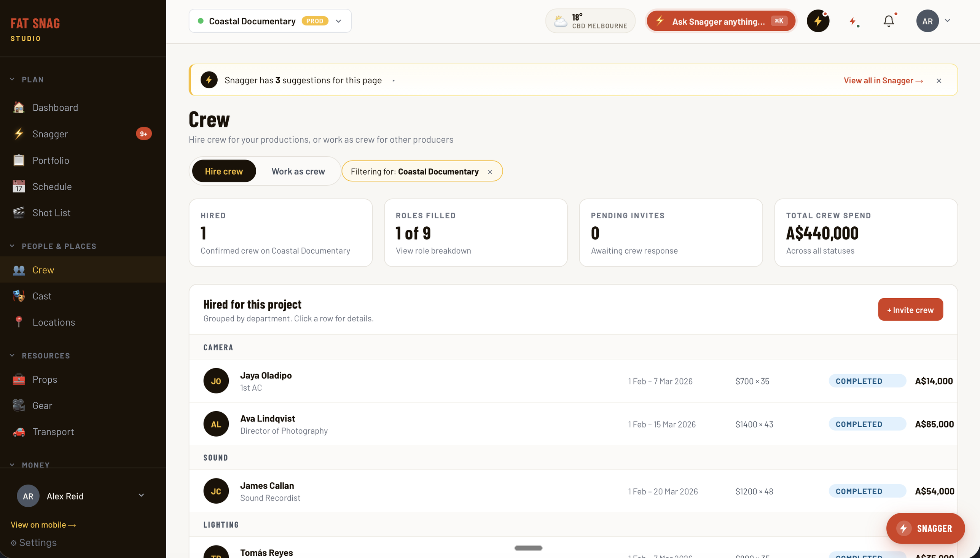Collapse the MONEY sidebar section
Screen dimensions: 980x558
[12, 464]
